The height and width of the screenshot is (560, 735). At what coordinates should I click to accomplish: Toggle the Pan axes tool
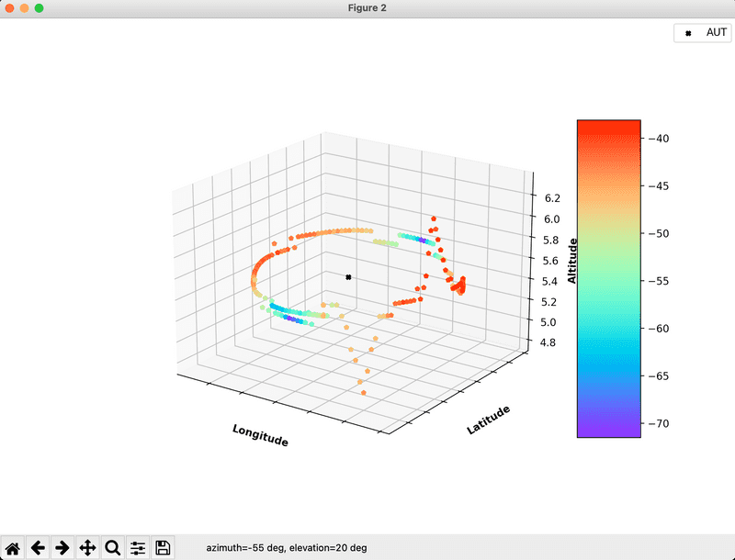(x=88, y=547)
